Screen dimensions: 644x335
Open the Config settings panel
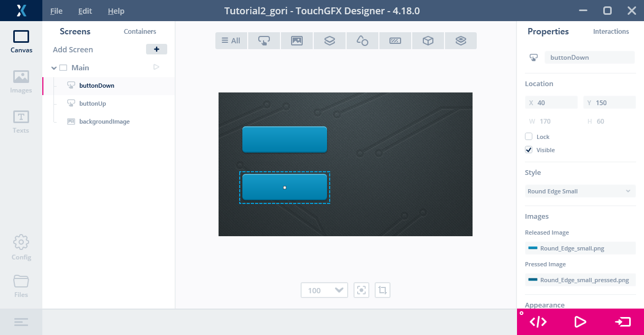21,248
